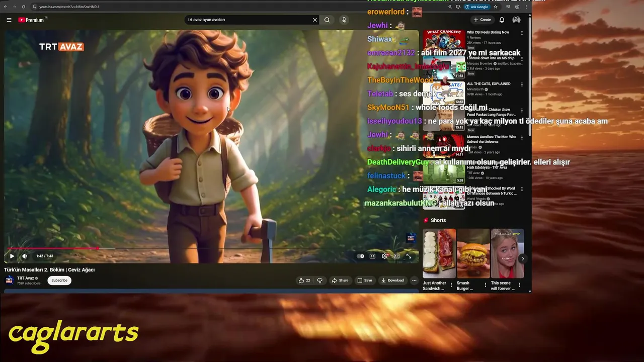Open options for 'ALL THE CATS, EXPLAINED'
The height and width of the screenshot is (362, 644).
[x=522, y=84]
